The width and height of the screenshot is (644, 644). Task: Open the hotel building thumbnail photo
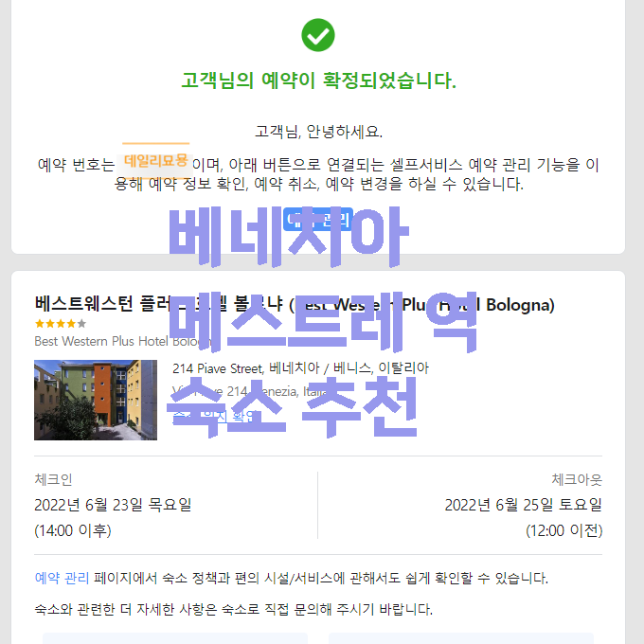click(96, 400)
